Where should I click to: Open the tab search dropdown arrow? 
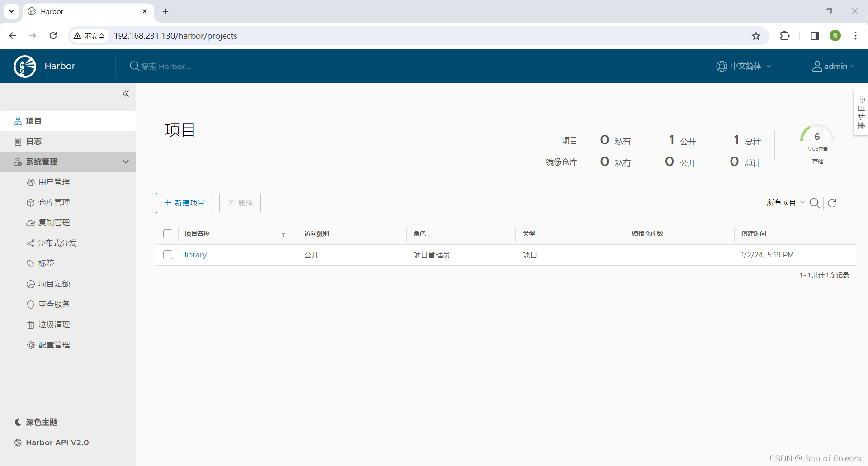(11, 11)
